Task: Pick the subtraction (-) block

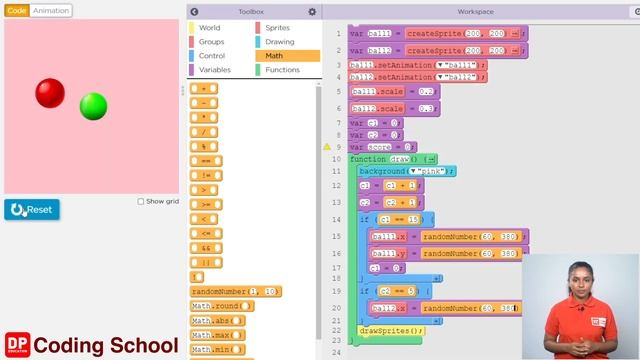Action: [x=204, y=103]
